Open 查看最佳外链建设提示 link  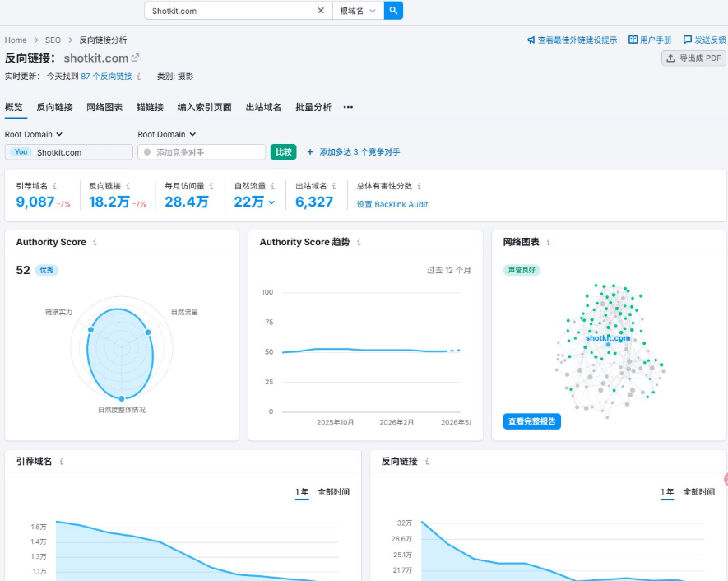click(577, 40)
